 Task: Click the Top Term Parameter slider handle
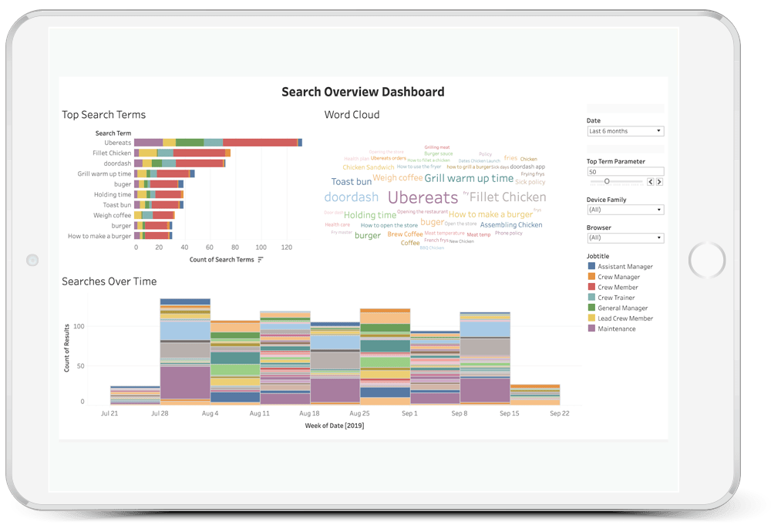pyautogui.click(x=607, y=181)
